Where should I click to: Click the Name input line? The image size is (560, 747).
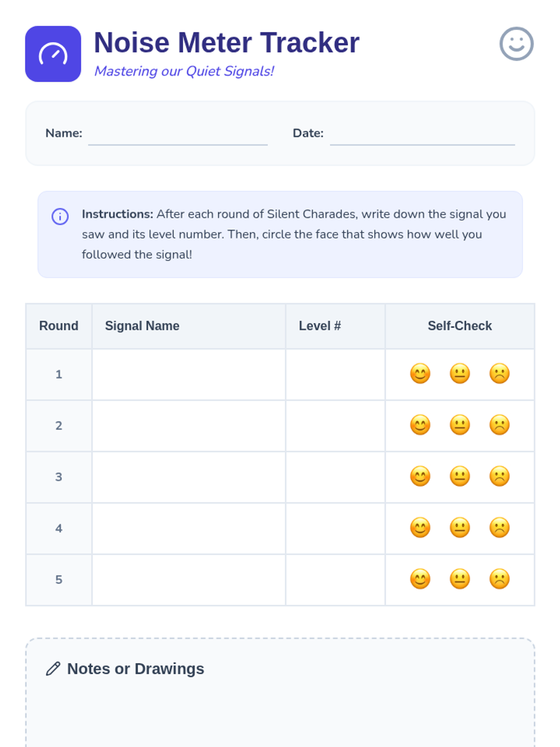click(x=178, y=136)
